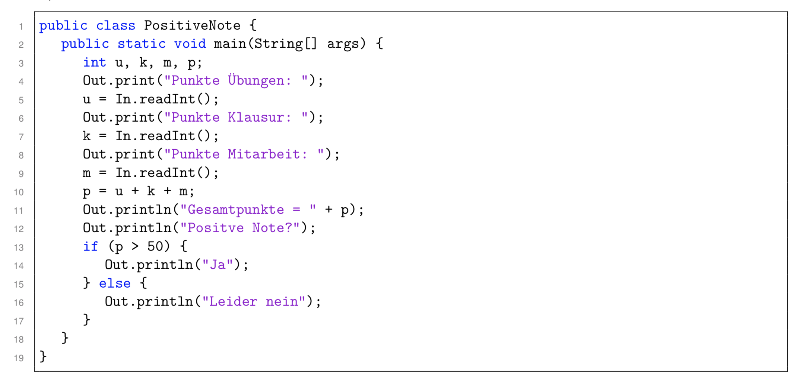Click the if keyword on line 13

pyautogui.click(x=90, y=246)
